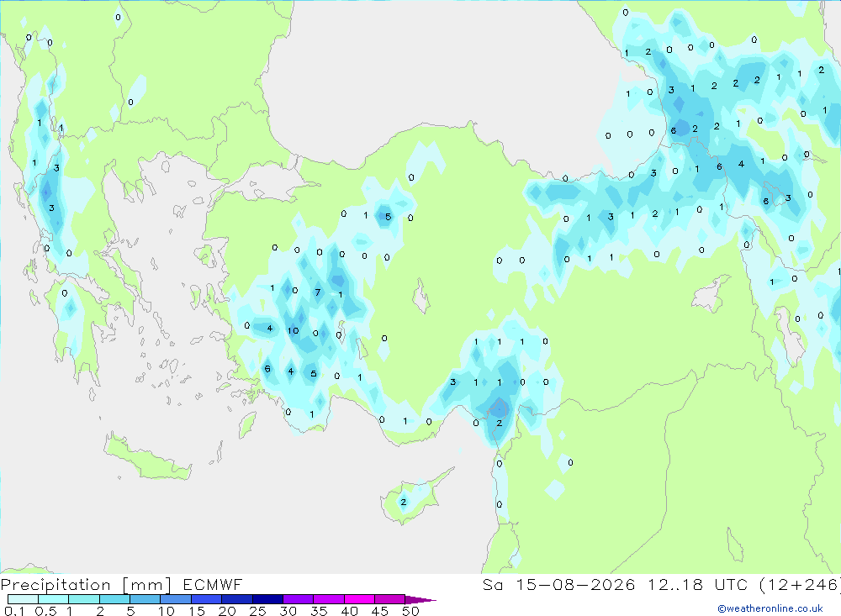
Task: Select the 45–50 mm legend swatch
Action: 389,599
